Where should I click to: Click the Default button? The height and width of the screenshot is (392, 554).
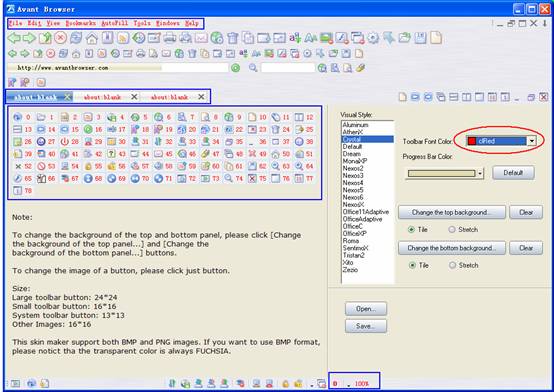(513, 173)
